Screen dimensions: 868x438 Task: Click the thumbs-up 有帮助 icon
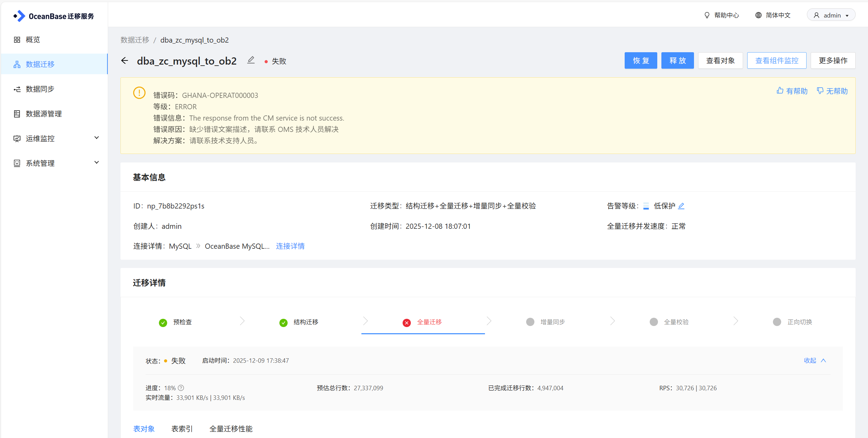(x=780, y=91)
